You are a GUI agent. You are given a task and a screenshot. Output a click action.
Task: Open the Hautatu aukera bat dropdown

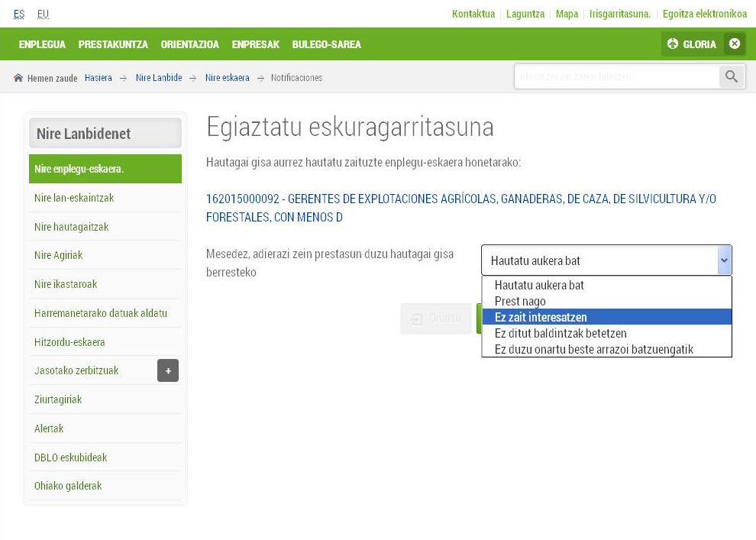point(606,260)
